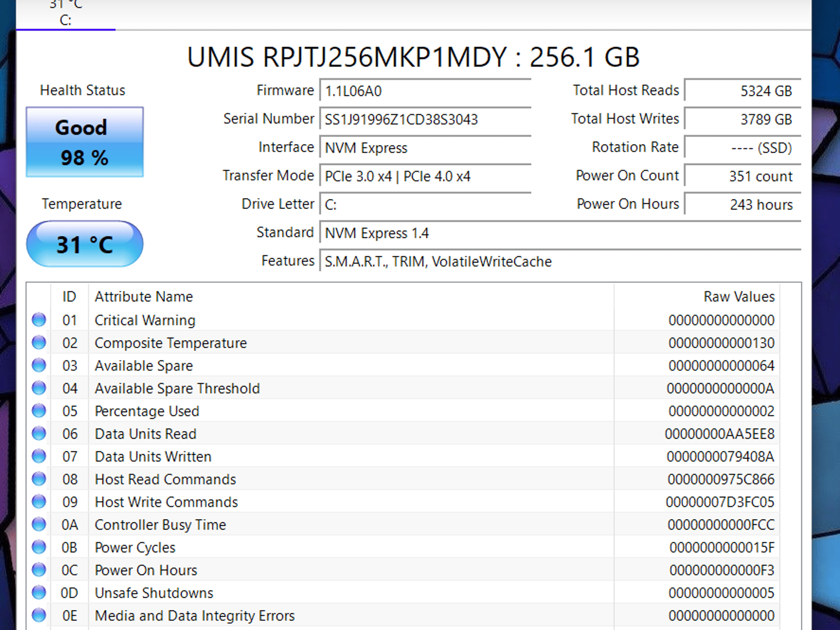The width and height of the screenshot is (840, 630).
Task: Click the status dot for Media and Data Integrity Errors
Action: point(39,615)
